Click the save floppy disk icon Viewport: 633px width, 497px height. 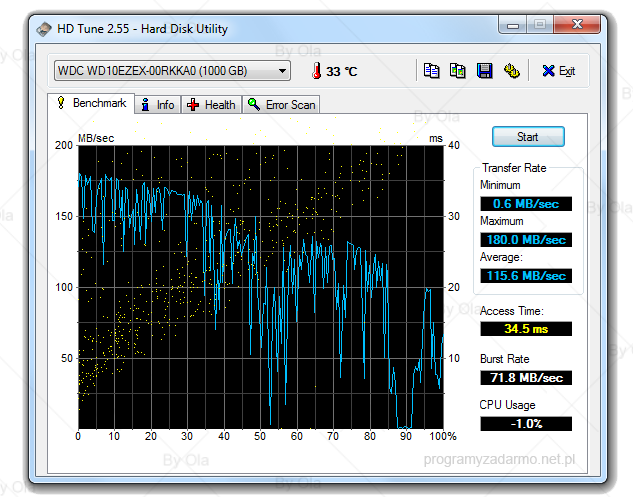[x=484, y=71]
